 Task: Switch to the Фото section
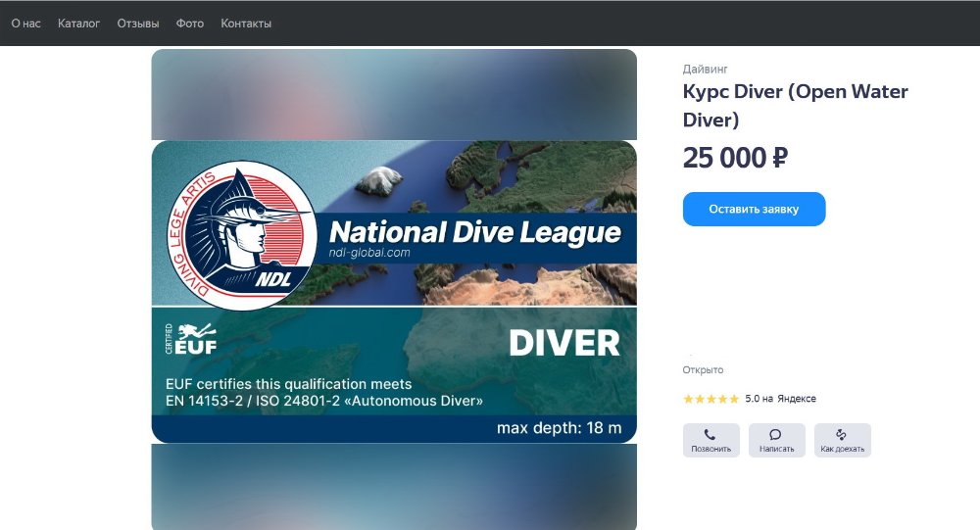[x=190, y=24]
